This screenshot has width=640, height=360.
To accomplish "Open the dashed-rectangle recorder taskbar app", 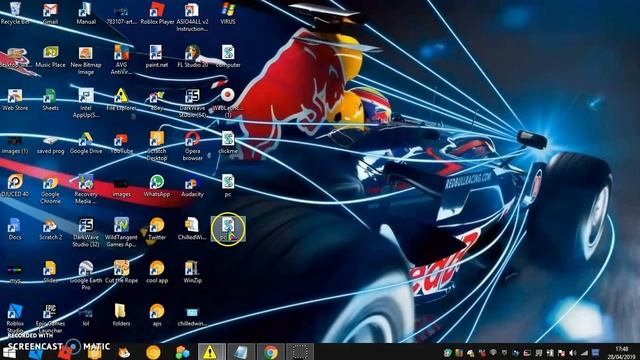I will point(300,352).
